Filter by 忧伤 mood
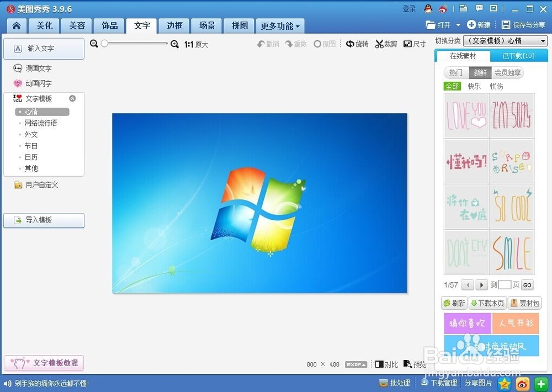Image resolution: width=552 pixels, height=392 pixels. point(496,86)
